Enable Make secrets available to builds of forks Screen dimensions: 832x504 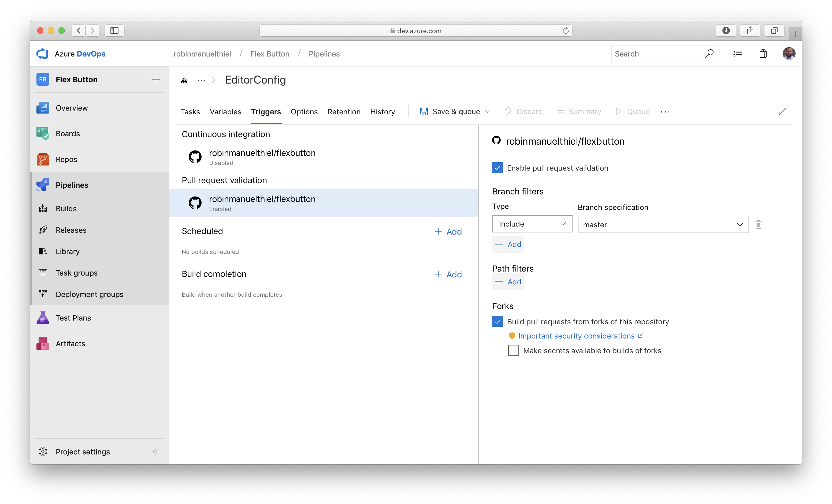pyautogui.click(x=513, y=350)
